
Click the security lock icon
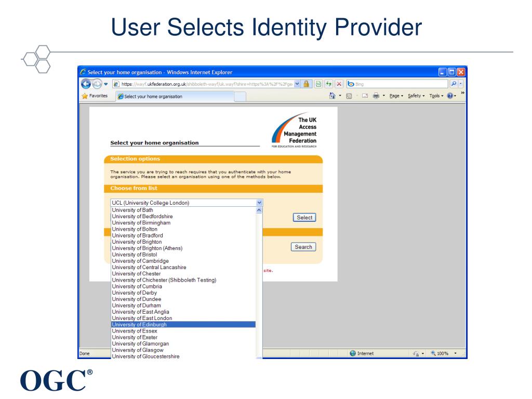pyautogui.click(x=307, y=84)
